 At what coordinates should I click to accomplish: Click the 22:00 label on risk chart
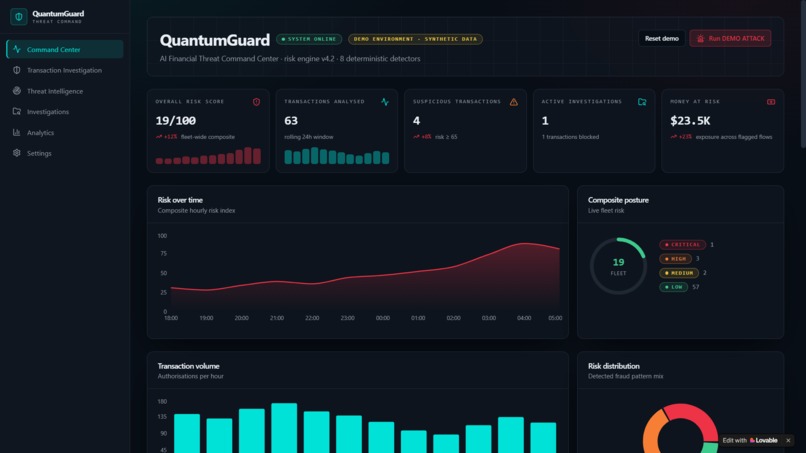312,318
